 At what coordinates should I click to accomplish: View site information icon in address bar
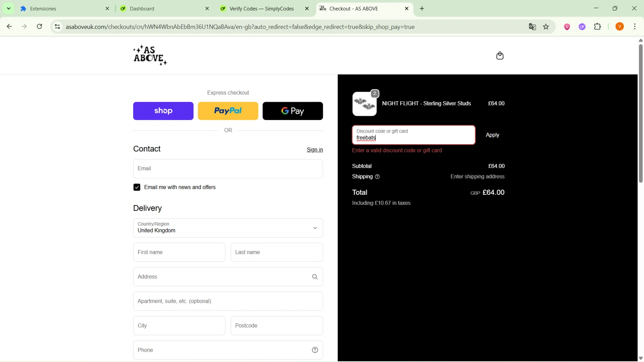coord(57,27)
